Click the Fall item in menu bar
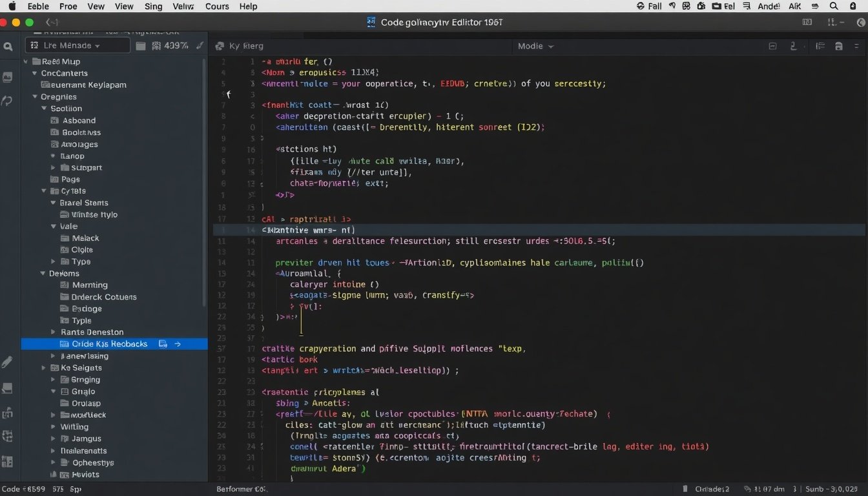This screenshot has height=496, width=868. coord(649,6)
